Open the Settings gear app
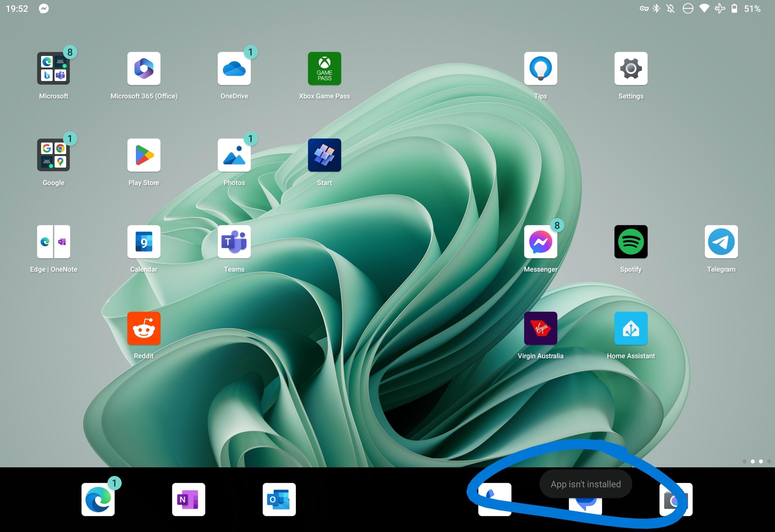The height and width of the screenshot is (532, 775). point(631,68)
